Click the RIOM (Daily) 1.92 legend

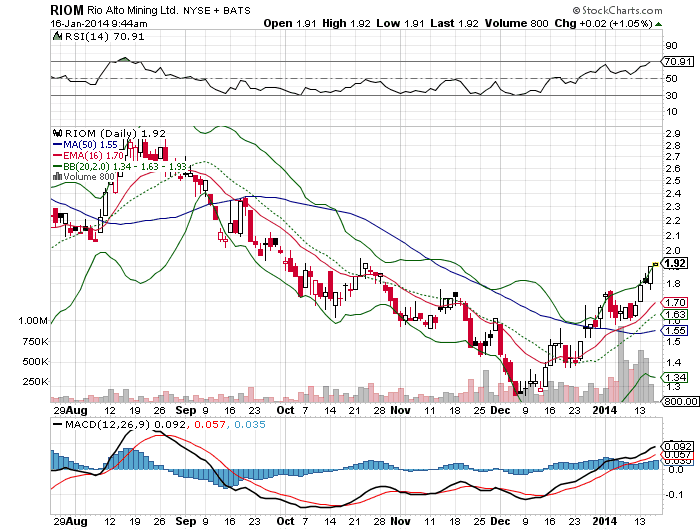pyautogui.click(x=115, y=134)
